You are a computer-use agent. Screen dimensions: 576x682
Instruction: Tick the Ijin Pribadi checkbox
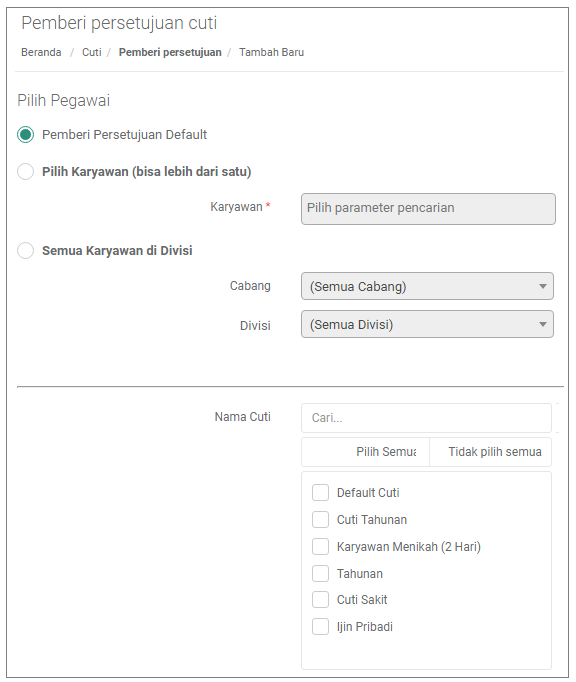pos(321,627)
